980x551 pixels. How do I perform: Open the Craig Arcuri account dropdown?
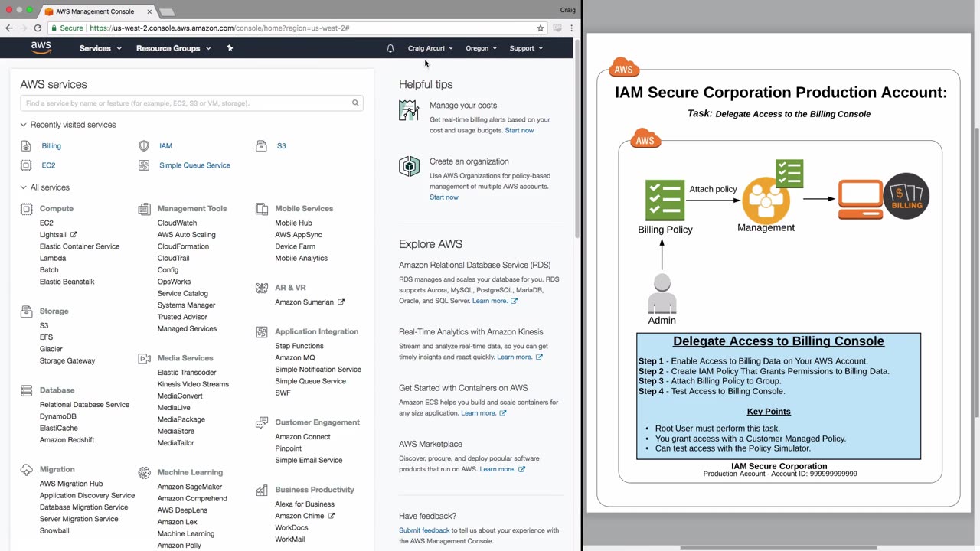click(430, 48)
